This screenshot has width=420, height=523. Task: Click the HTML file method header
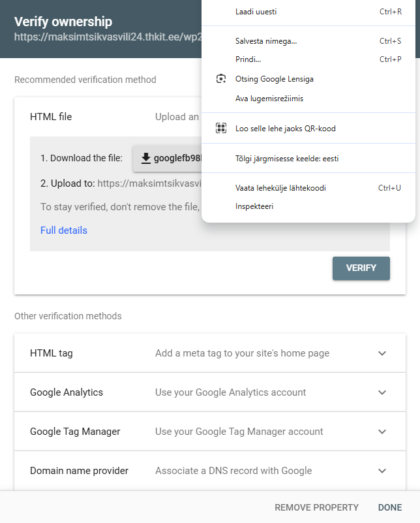pyautogui.click(x=51, y=117)
